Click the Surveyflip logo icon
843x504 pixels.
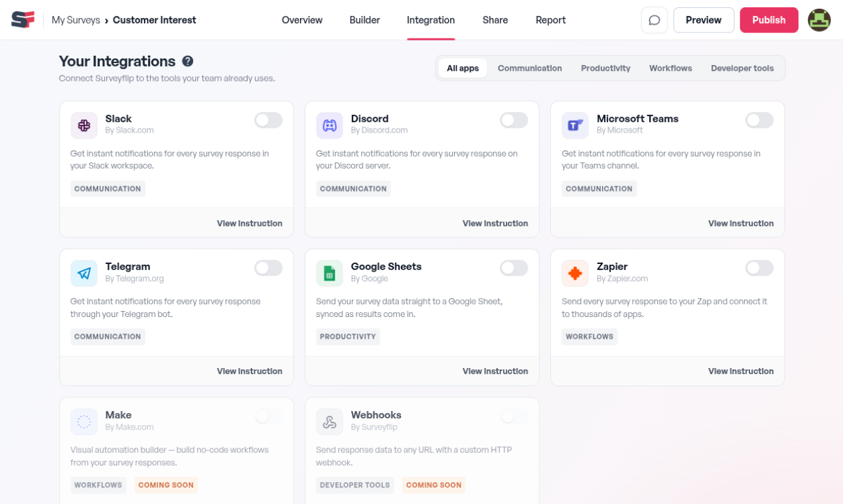point(23,20)
